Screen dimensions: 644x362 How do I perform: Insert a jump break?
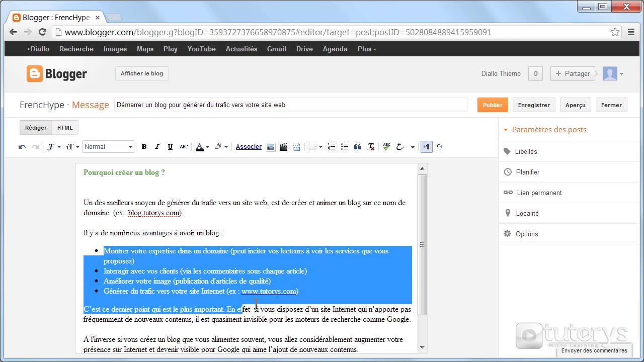(297, 147)
